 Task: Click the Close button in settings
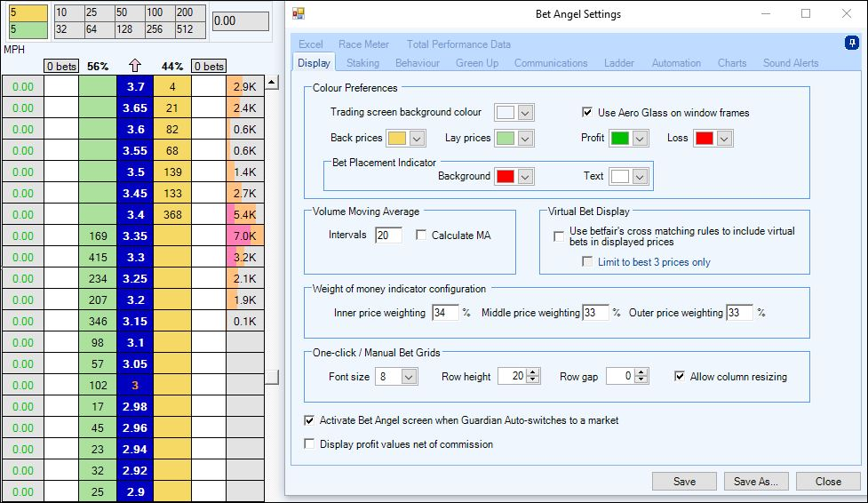point(828,482)
